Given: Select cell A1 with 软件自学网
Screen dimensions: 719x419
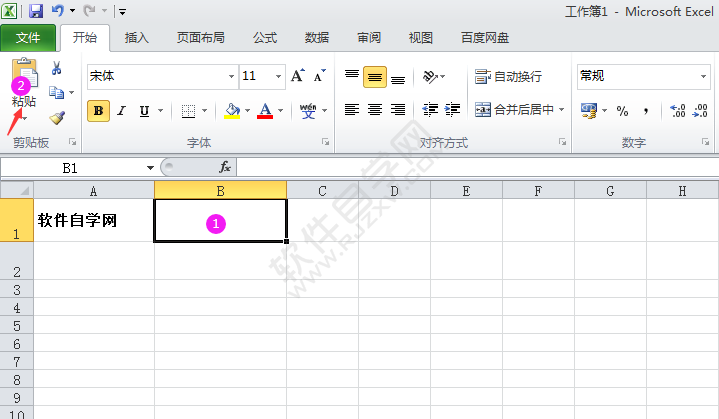Looking at the screenshot, I should tap(94, 220).
